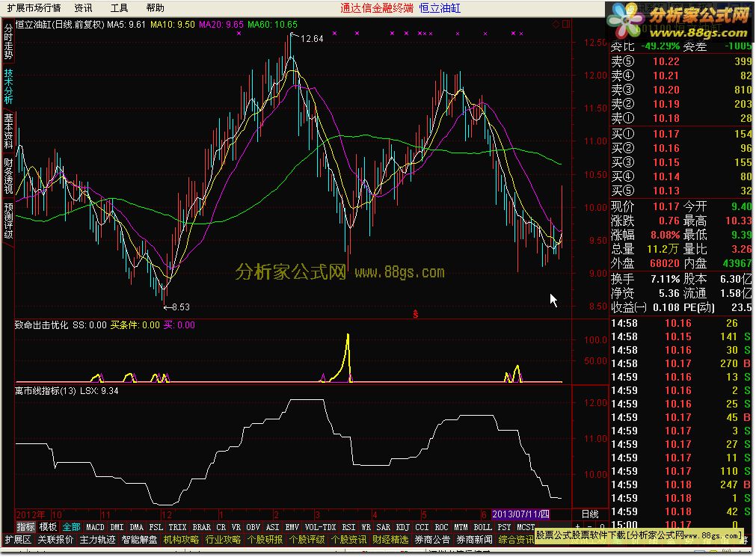Click the plus zoom button beside 日线
Image resolution: width=756 pixels, height=557 pixels.
pyautogui.click(x=578, y=526)
